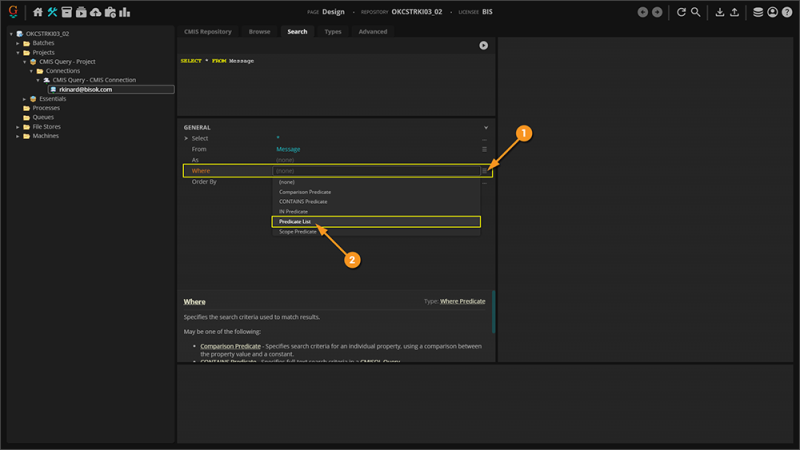Click the Home icon in the top toolbar

coord(38,12)
